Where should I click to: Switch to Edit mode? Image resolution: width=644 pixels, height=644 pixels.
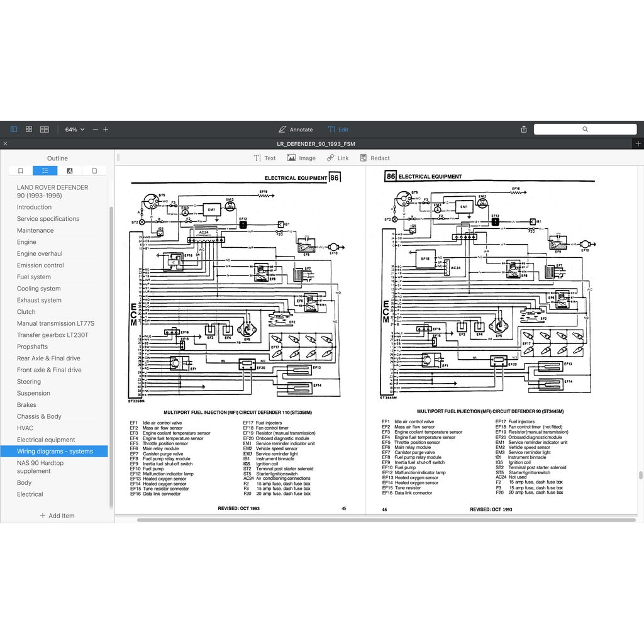pyautogui.click(x=338, y=130)
